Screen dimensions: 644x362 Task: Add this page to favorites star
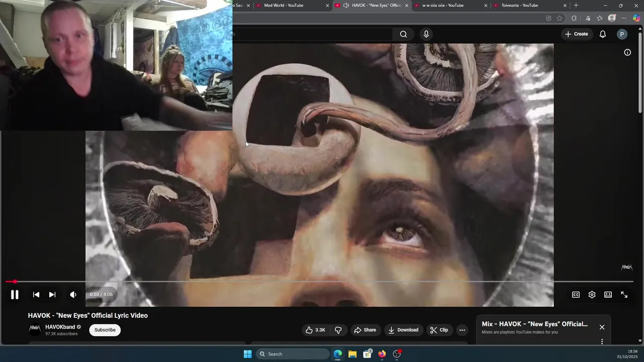[x=559, y=18]
